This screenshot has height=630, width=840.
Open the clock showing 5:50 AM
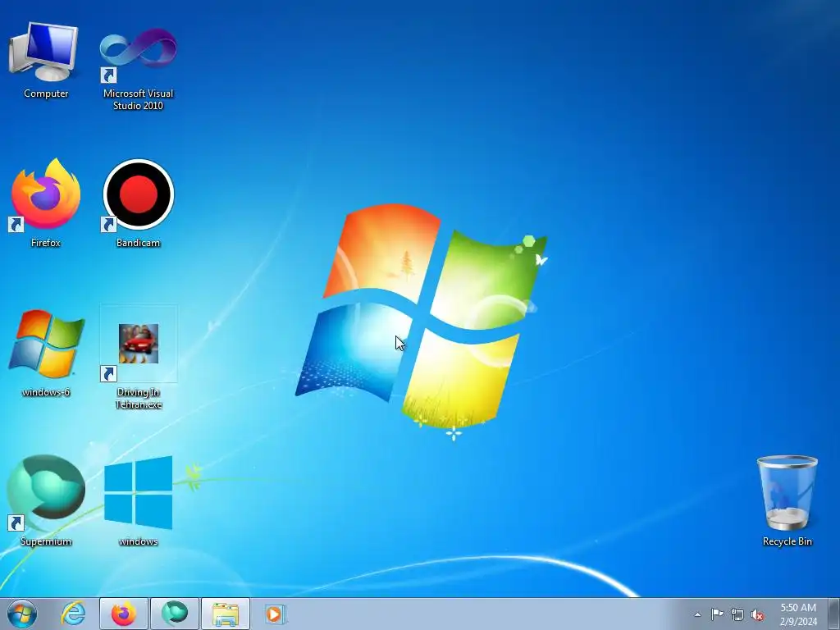point(798,614)
